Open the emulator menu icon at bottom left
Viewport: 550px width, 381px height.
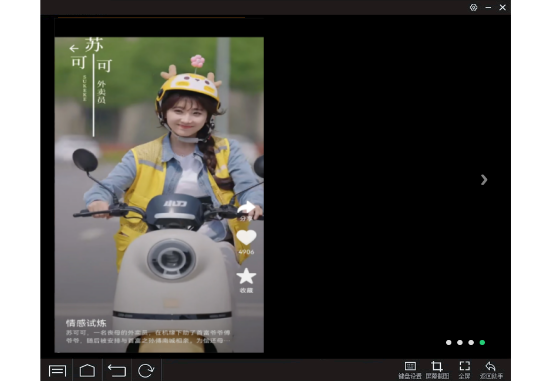coord(57,370)
